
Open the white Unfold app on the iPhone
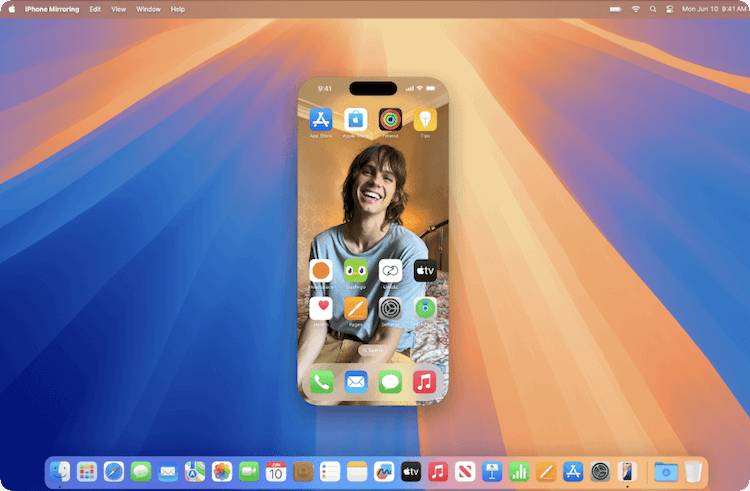[390, 271]
